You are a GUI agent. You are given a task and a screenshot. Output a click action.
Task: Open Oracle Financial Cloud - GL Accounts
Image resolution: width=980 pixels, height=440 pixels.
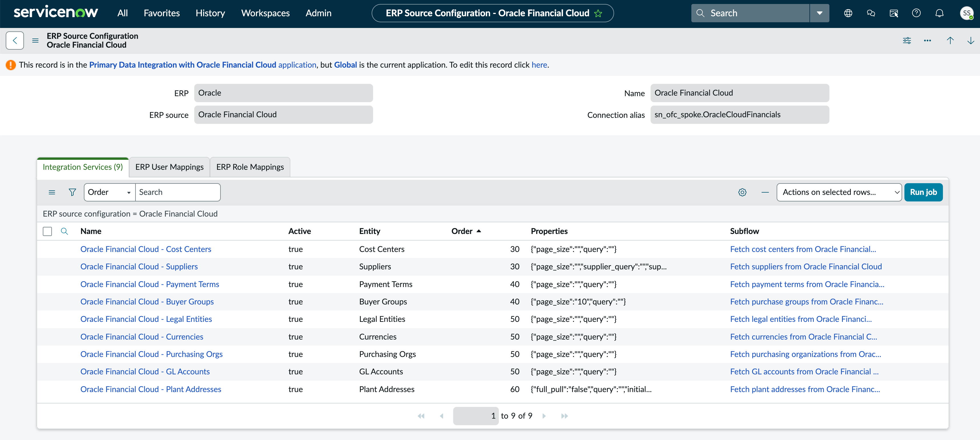(x=145, y=372)
